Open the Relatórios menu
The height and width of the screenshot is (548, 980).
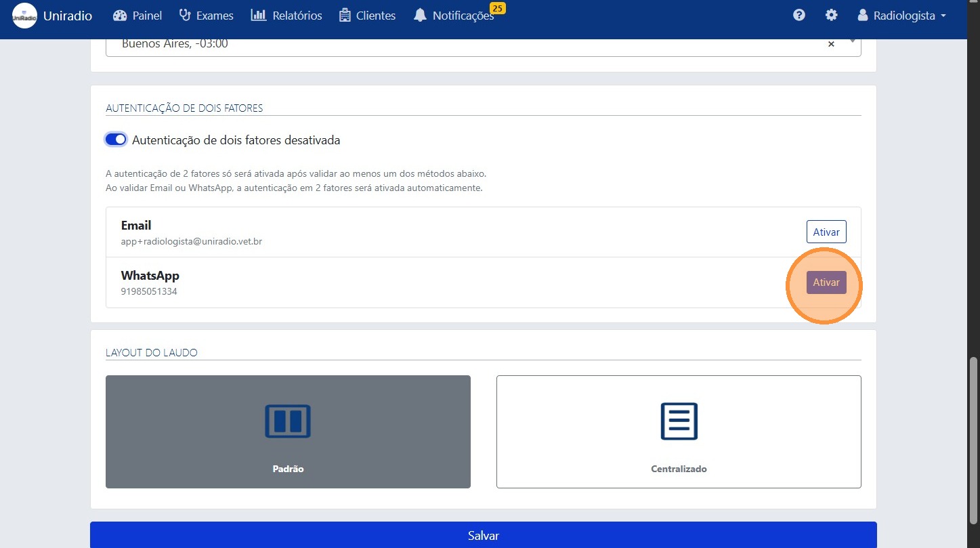click(x=286, y=16)
